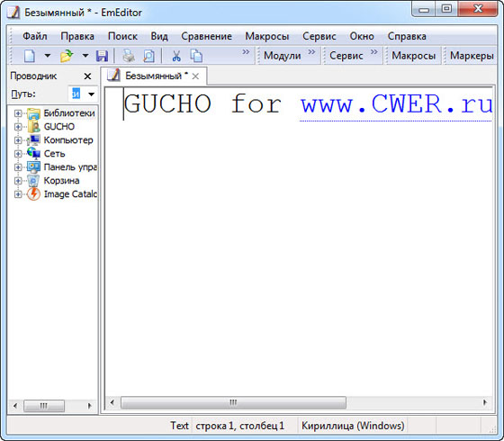The image size is (504, 441).
Task: Select the Компьютер tree item label
Action: click(x=68, y=140)
